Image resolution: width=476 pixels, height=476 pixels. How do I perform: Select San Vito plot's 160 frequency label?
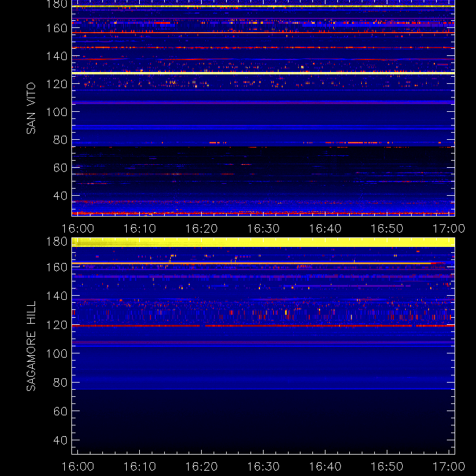57,28
